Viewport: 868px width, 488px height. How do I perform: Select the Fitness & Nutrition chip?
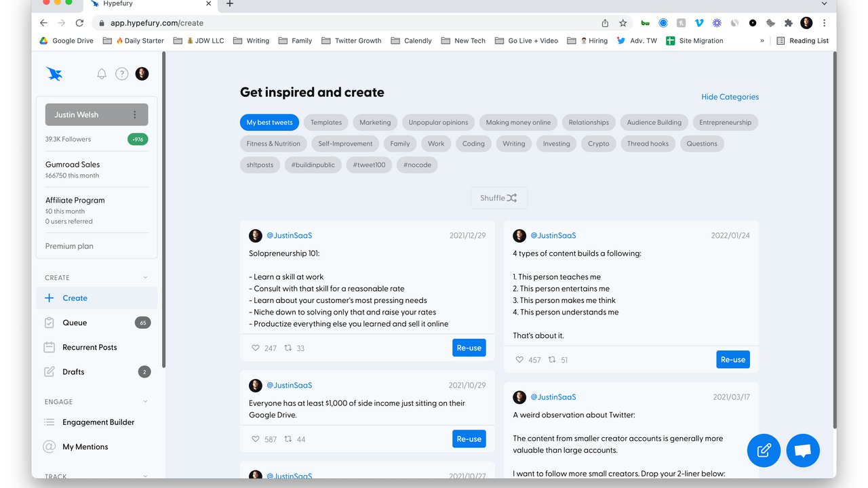click(273, 144)
